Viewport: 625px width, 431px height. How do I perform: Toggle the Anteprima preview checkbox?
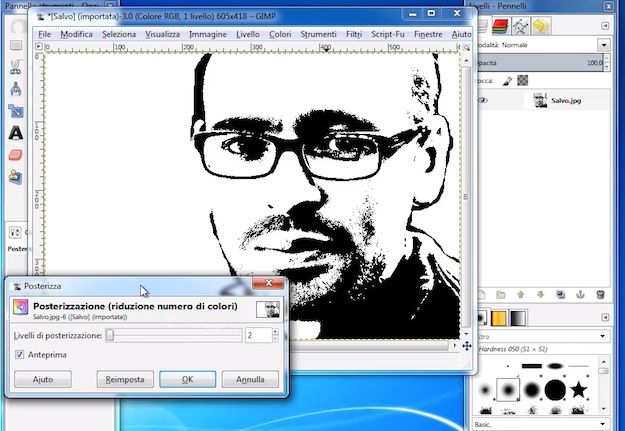pyautogui.click(x=19, y=354)
